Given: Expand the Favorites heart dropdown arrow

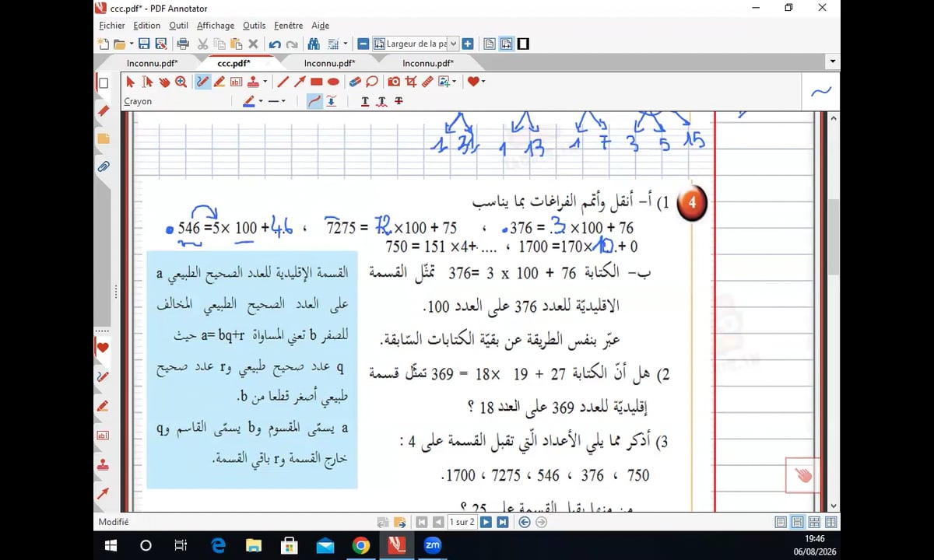Looking at the screenshot, I should click(483, 82).
